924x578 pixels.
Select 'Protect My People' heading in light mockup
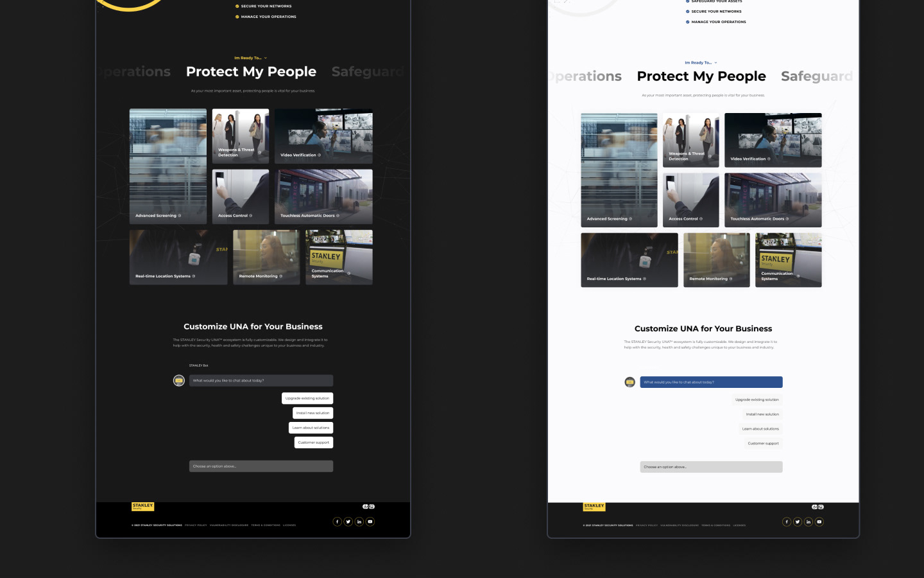click(701, 76)
